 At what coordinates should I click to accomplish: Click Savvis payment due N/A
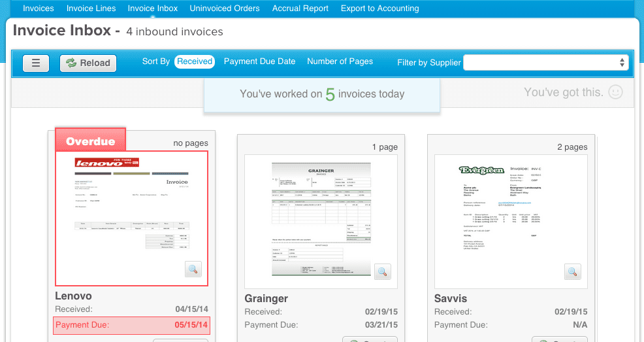tap(580, 325)
